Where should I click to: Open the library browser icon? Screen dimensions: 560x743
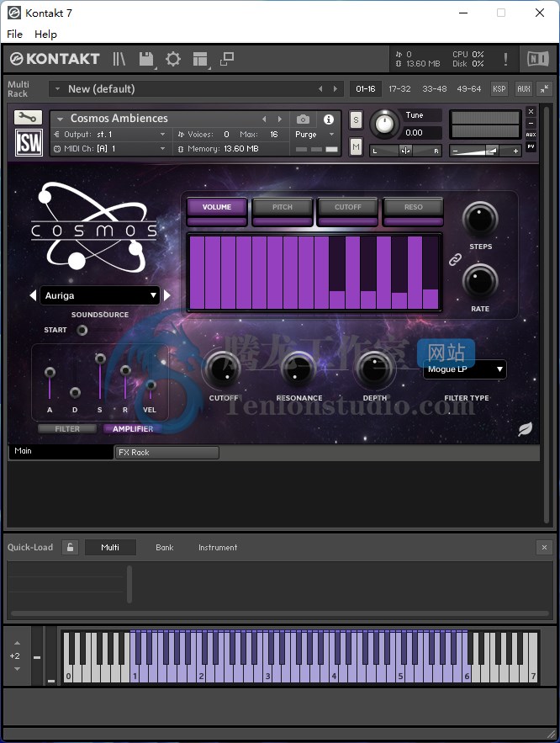click(x=119, y=59)
